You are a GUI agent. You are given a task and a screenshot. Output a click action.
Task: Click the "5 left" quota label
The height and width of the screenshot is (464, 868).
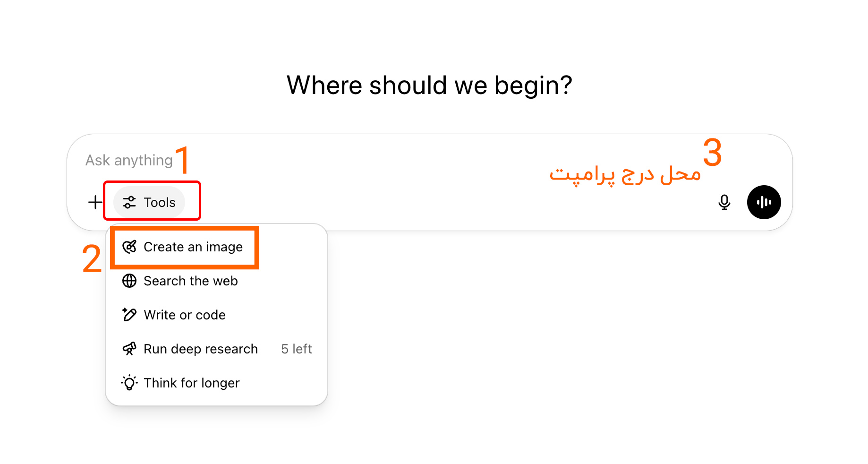[297, 349]
